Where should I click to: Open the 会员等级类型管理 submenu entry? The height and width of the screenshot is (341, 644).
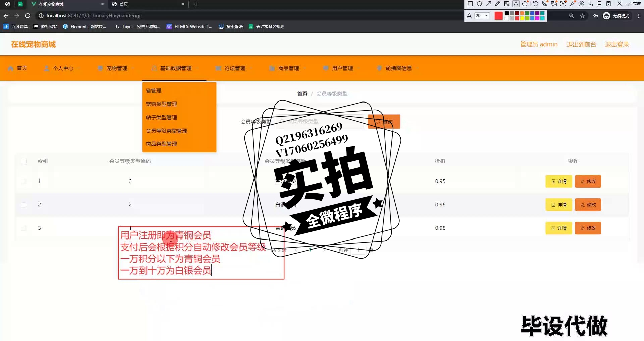tap(179, 131)
